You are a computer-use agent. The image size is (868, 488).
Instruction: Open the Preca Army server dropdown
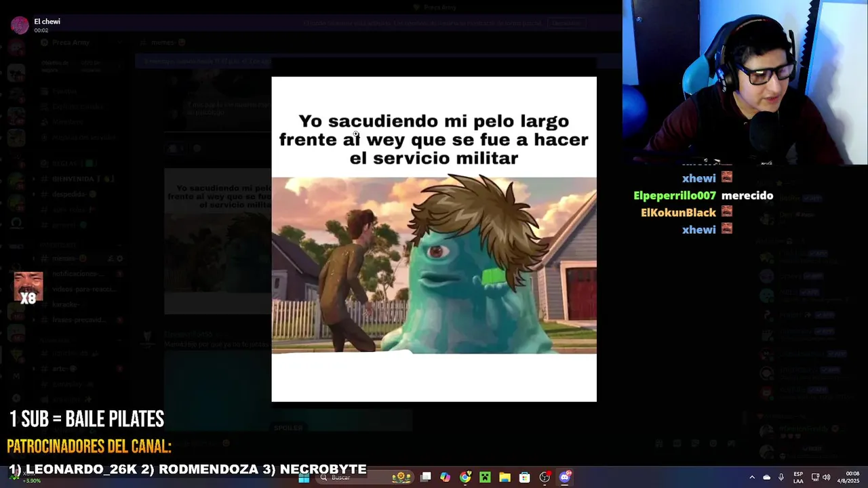(x=81, y=42)
